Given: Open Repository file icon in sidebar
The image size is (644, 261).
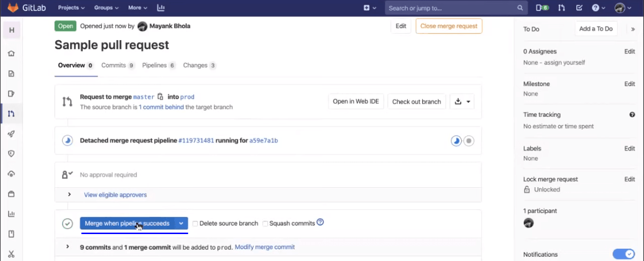Looking at the screenshot, I should [11, 74].
